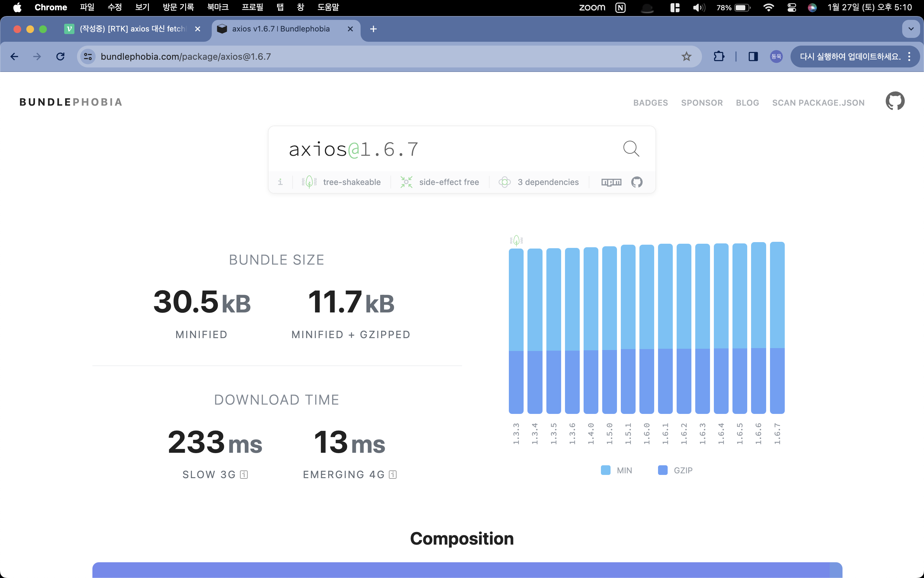The image size is (924, 578).
Task: Open the GitHub icon in page header
Action: (894, 101)
